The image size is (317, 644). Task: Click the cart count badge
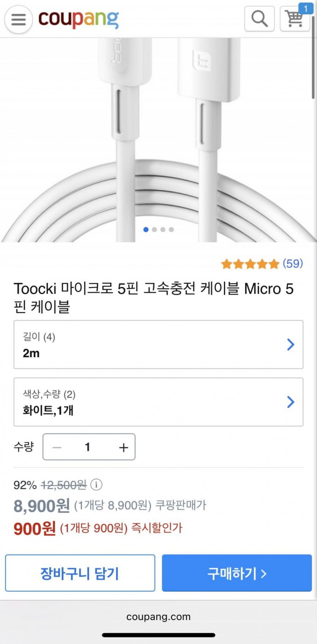click(x=306, y=8)
